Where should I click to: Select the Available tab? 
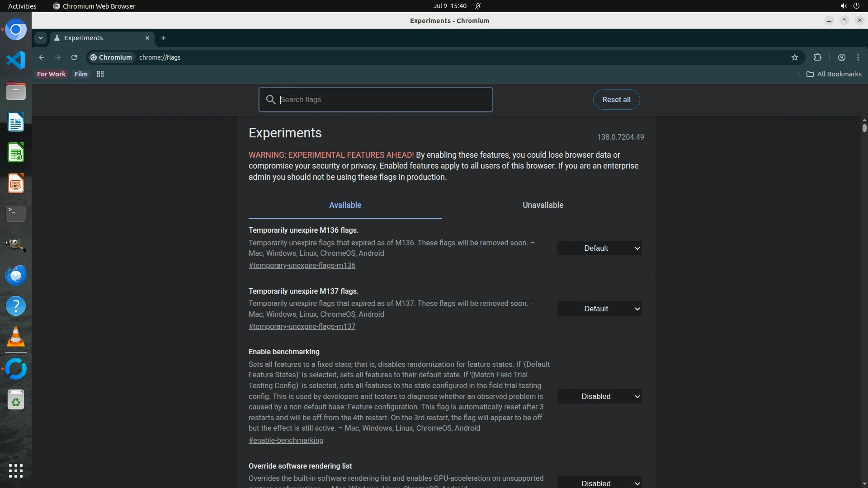[345, 205]
